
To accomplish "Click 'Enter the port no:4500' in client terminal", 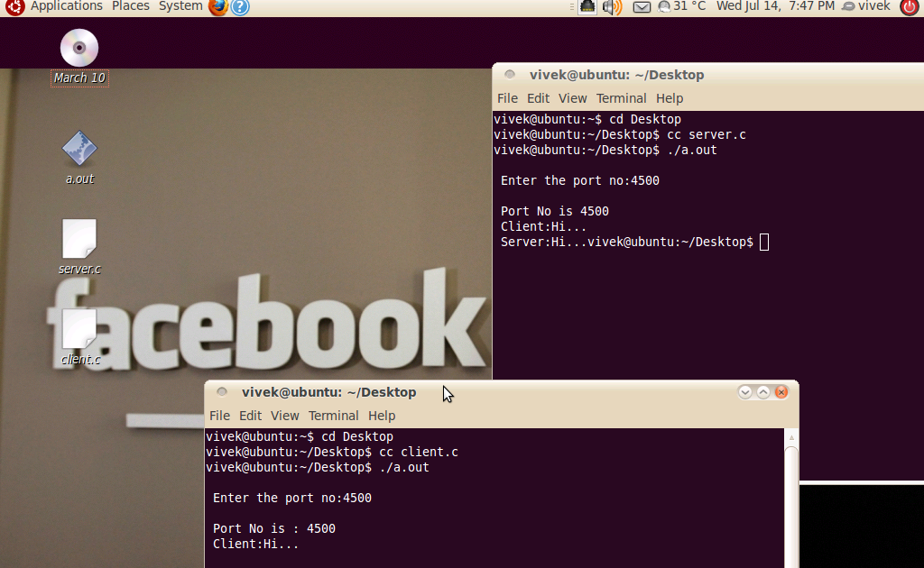I will 292,498.
